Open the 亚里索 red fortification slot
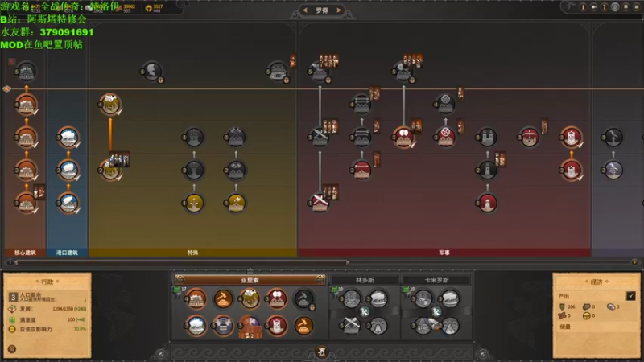 (x=277, y=326)
